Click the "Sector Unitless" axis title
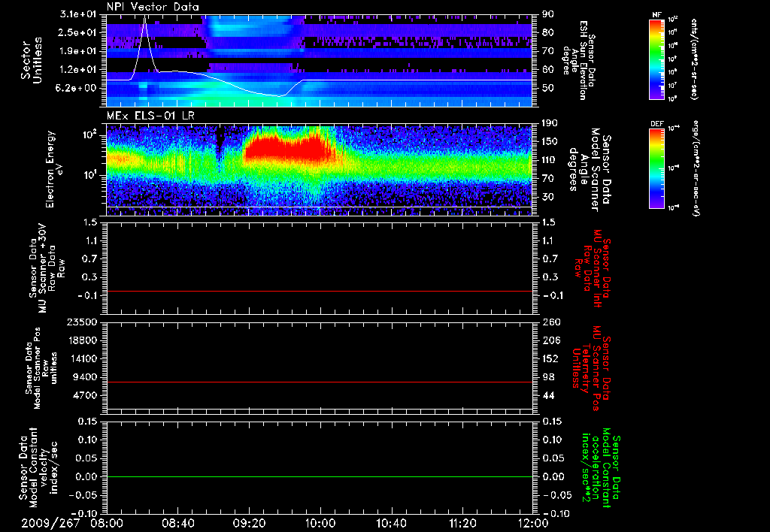This screenshot has width=770, height=532. click(x=32, y=60)
